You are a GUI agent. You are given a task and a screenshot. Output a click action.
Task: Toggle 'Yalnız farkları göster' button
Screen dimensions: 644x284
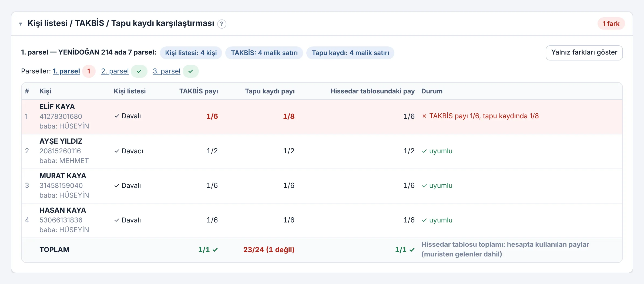click(x=584, y=53)
